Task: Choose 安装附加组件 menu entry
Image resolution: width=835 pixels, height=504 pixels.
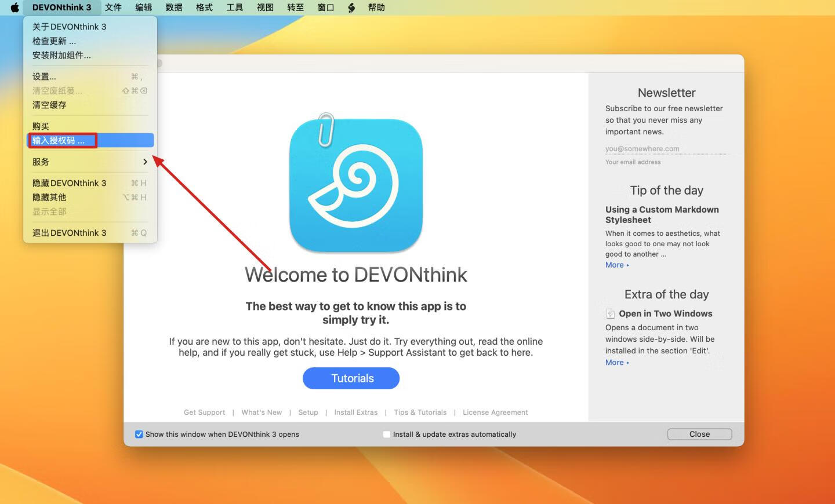Action: click(90, 56)
